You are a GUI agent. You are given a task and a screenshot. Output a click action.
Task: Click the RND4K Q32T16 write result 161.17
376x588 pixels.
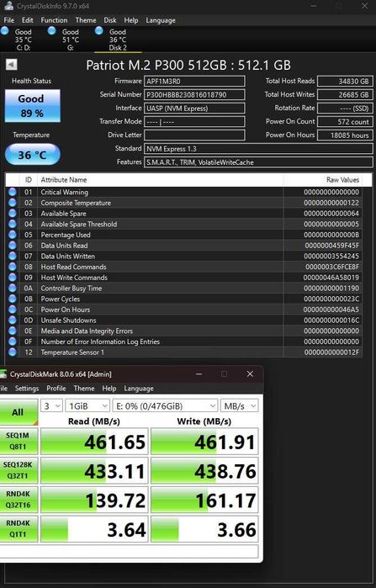coord(204,500)
